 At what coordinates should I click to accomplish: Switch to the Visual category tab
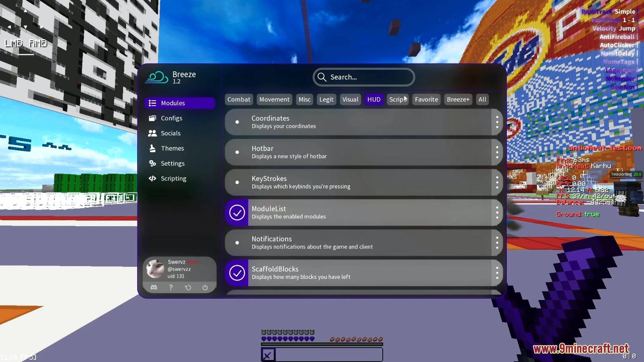(x=350, y=99)
